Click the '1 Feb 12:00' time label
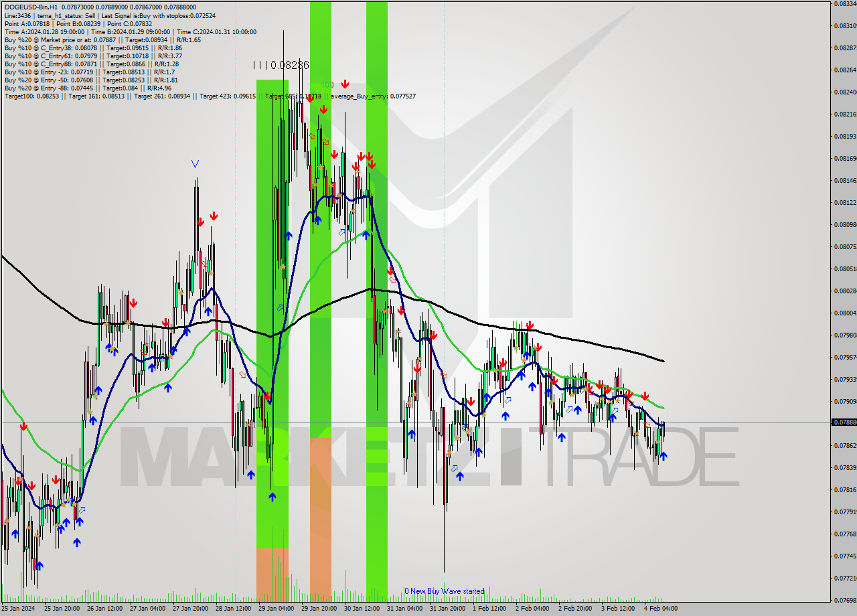The image size is (857, 616). click(489, 609)
